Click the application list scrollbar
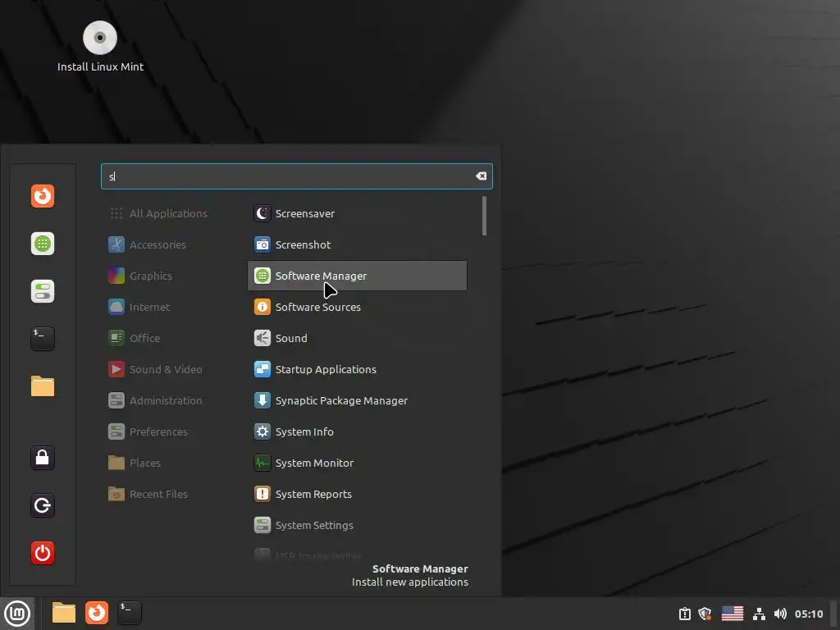This screenshot has height=630, width=840. click(484, 216)
